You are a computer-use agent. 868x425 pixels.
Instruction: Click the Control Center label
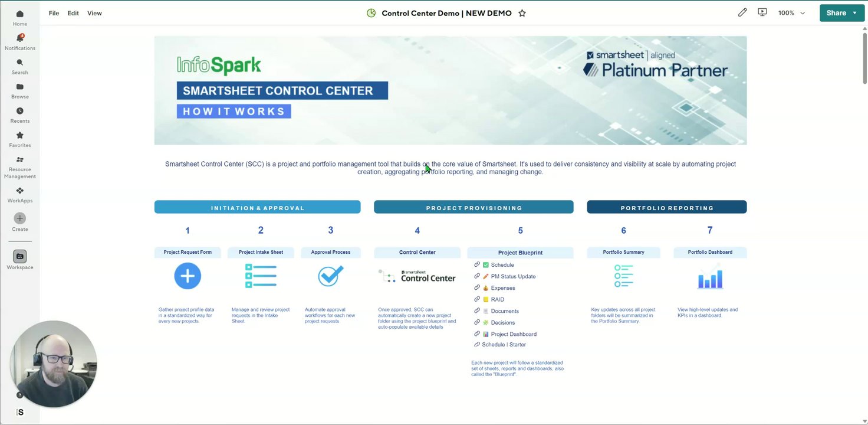click(417, 252)
